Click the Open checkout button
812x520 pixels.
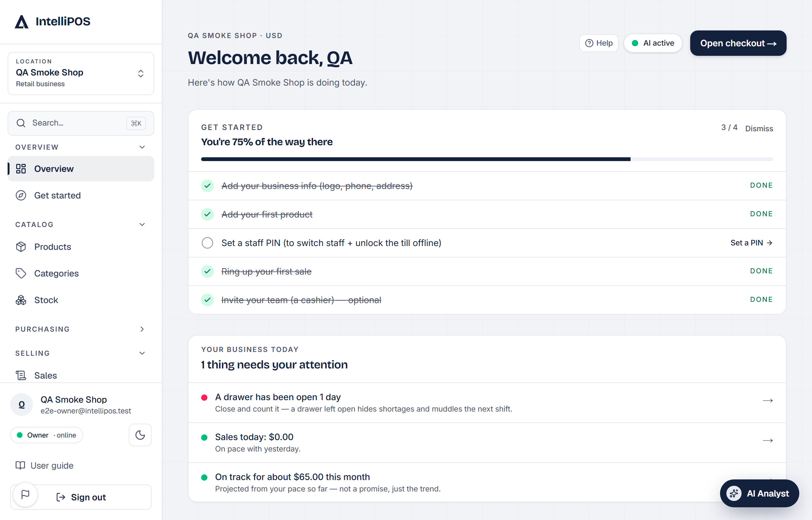tap(738, 43)
